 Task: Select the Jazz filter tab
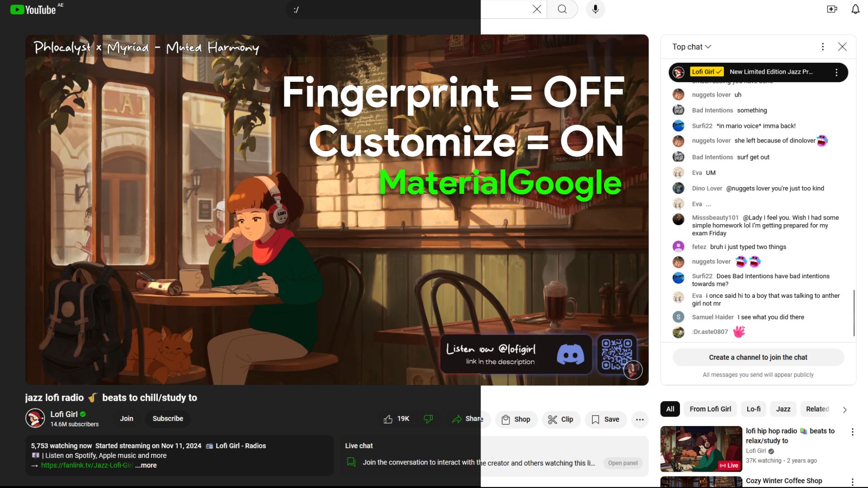coord(783,409)
